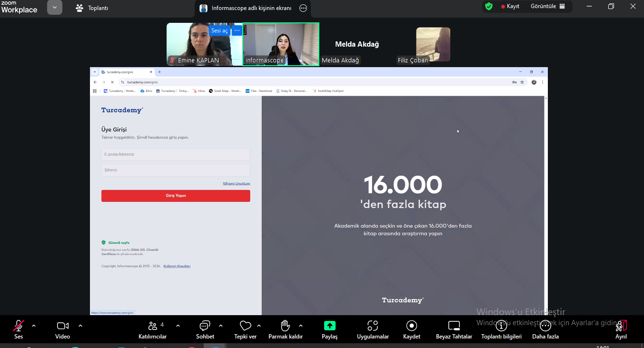Open the Katılımcılar participants panel
The width and height of the screenshot is (644, 348).
point(153,329)
